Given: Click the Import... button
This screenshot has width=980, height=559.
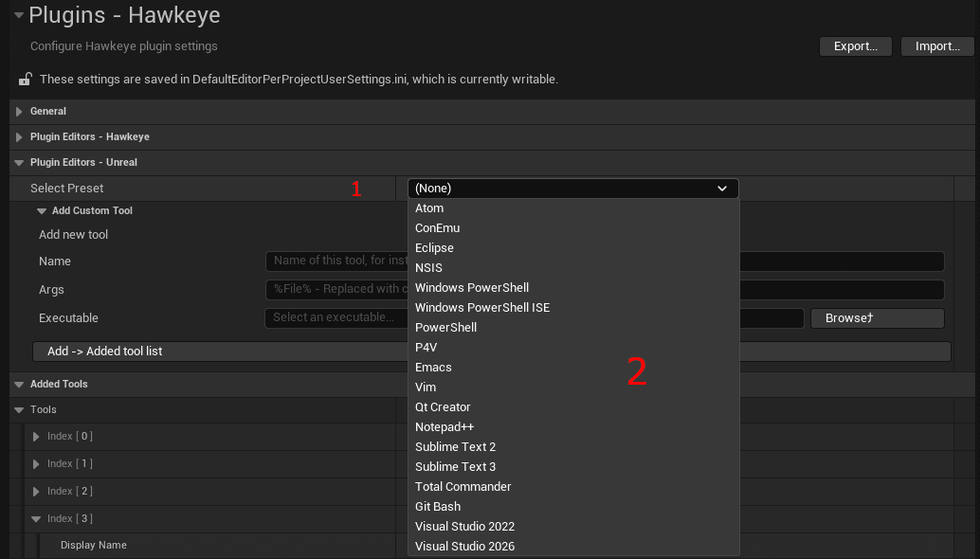Looking at the screenshot, I should tap(936, 45).
